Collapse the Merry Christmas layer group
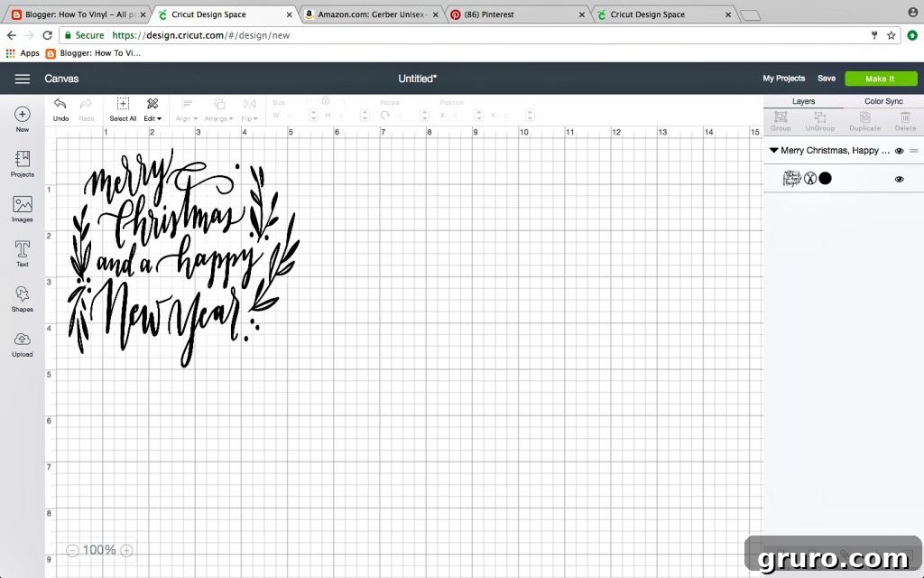Image resolution: width=924 pixels, height=578 pixels. (773, 151)
